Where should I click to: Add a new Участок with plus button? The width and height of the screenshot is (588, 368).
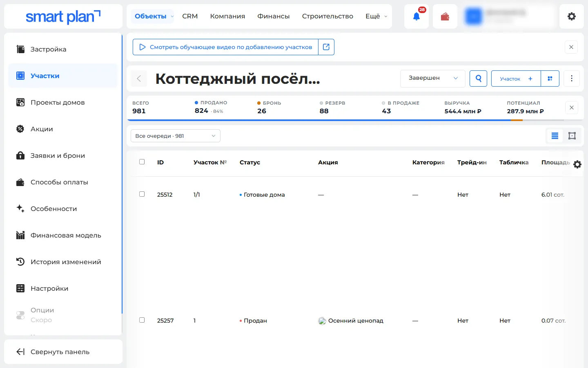pyautogui.click(x=516, y=79)
